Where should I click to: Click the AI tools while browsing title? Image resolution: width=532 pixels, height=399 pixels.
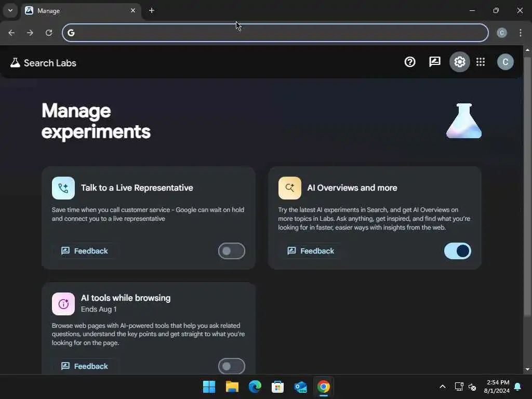[126, 298]
